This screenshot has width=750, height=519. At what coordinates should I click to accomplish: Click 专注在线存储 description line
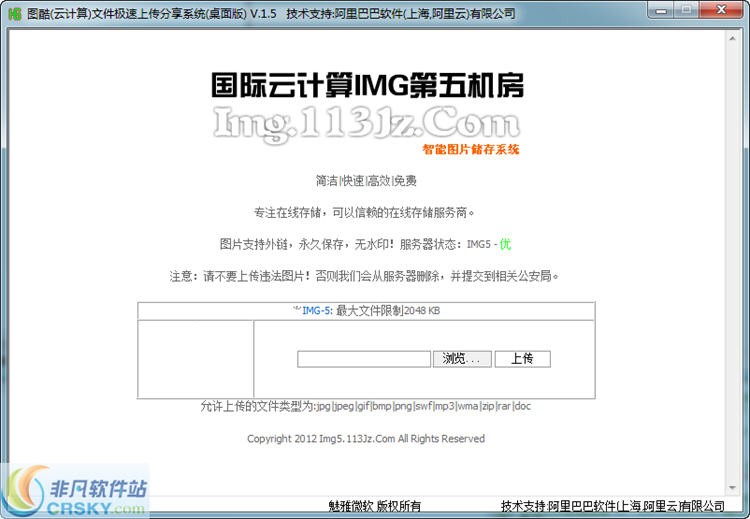(364, 212)
